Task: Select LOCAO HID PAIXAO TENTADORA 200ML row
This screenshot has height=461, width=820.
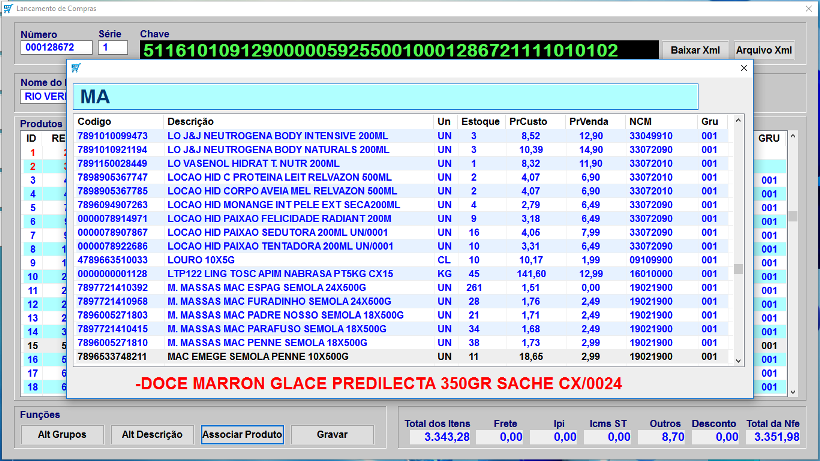Action: pos(401,246)
